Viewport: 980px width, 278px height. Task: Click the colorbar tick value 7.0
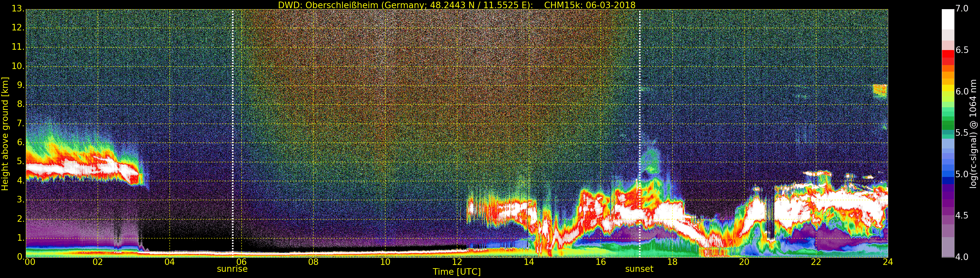coord(962,9)
